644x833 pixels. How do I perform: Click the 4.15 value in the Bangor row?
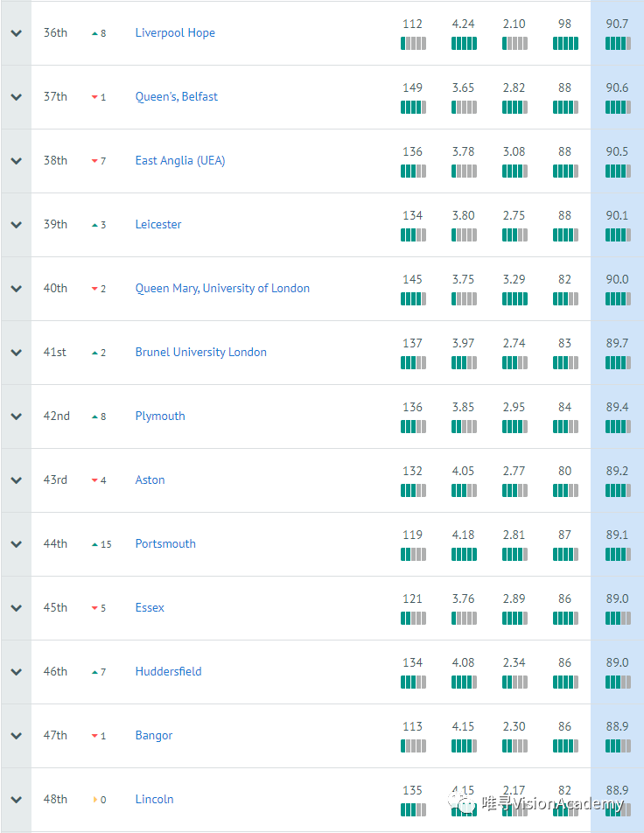(x=464, y=727)
